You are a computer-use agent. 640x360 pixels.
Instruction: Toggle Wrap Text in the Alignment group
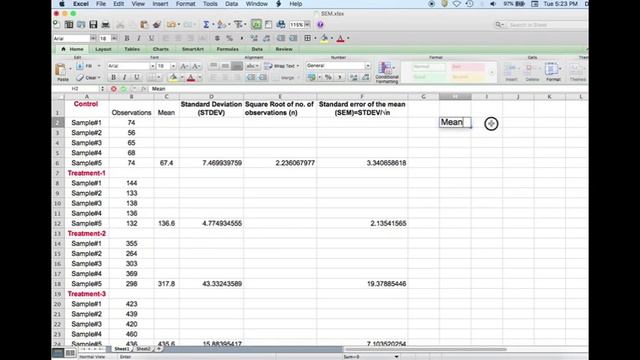tap(281, 66)
